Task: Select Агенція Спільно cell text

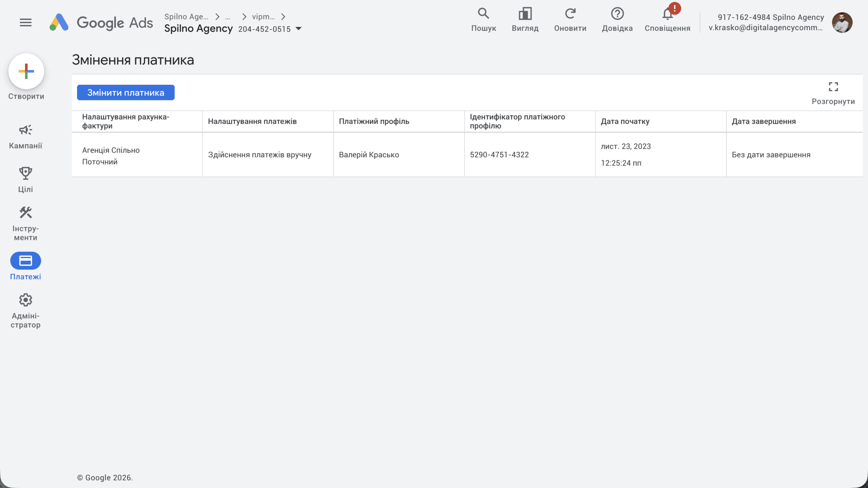Action: point(111,150)
